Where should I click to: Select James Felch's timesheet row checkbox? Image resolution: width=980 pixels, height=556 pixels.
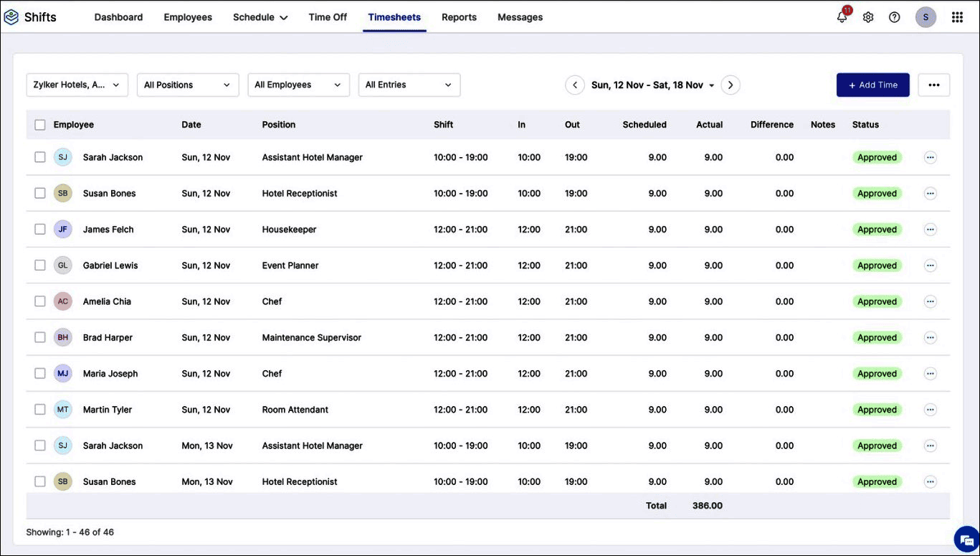point(39,227)
